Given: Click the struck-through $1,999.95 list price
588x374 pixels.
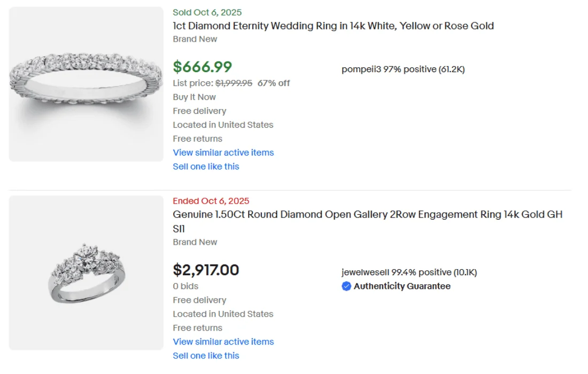Looking at the screenshot, I should pos(234,83).
